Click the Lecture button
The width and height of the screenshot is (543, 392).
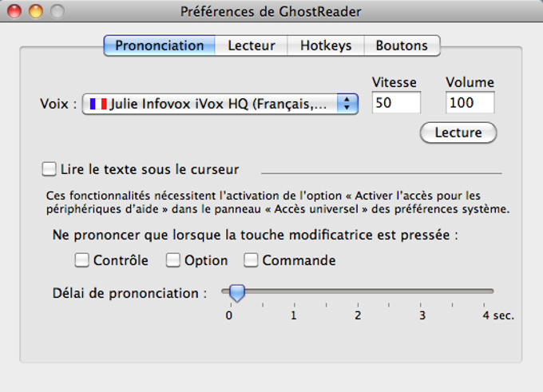[x=458, y=133]
